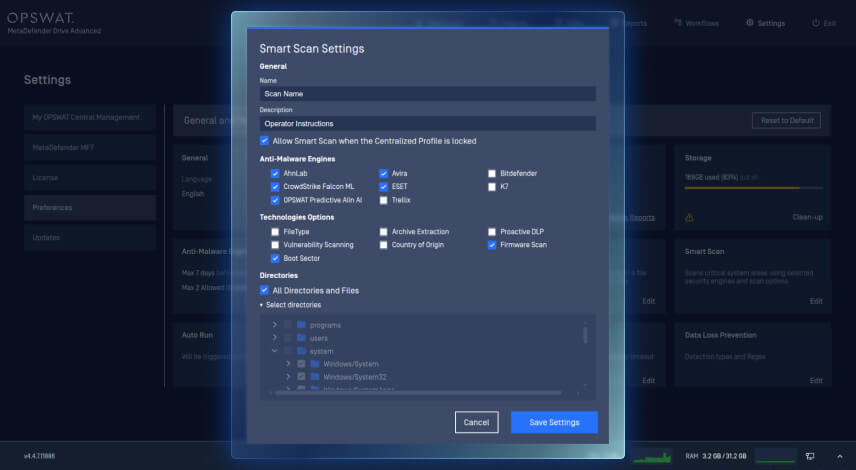Click the Workflows icon
This screenshot has width=856, height=470.
(x=678, y=23)
